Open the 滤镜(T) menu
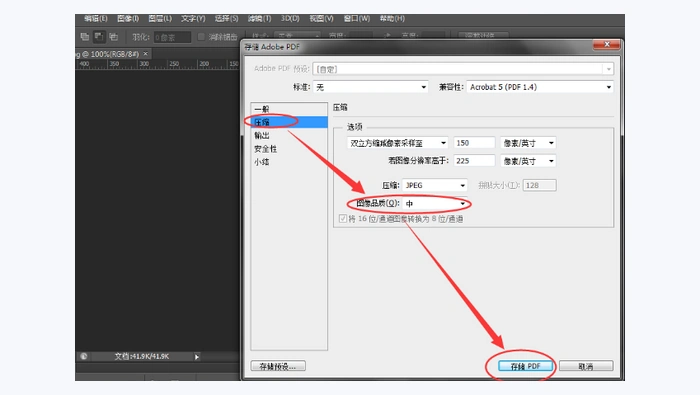700x395 pixels. (259, 18)
